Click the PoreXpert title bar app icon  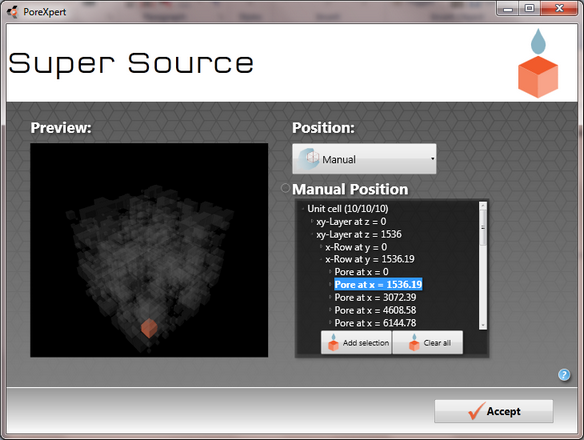click(12, 12)
